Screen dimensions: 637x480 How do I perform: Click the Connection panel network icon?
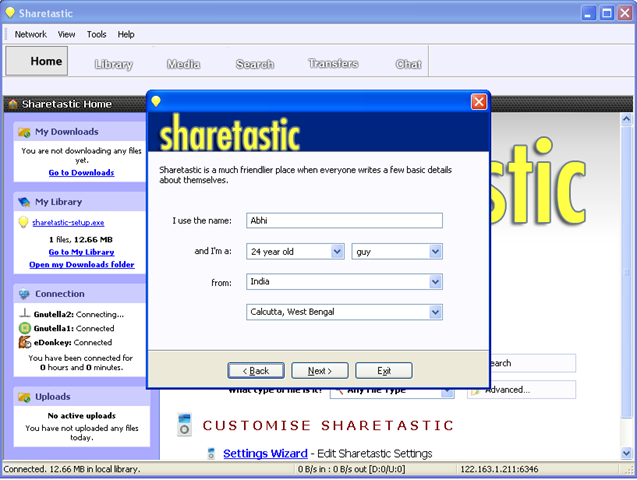[24, 294]
